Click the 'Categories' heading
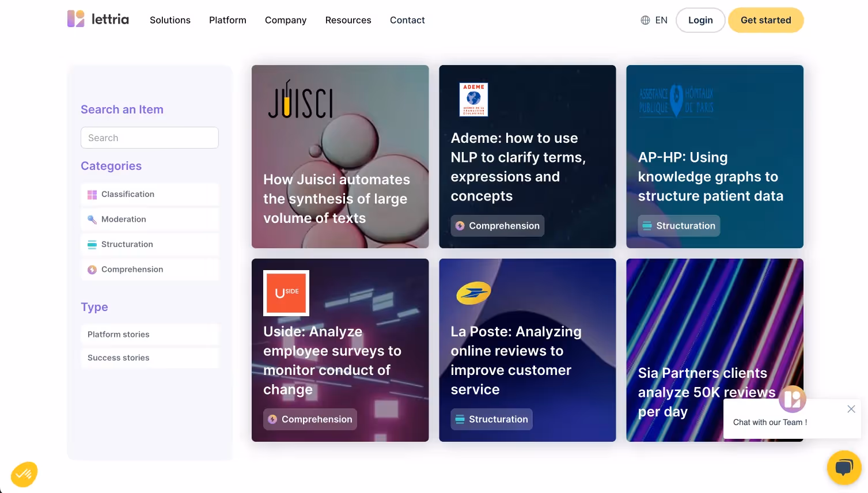868x493 pixels. pyautogui.click(x=111, y=166)
